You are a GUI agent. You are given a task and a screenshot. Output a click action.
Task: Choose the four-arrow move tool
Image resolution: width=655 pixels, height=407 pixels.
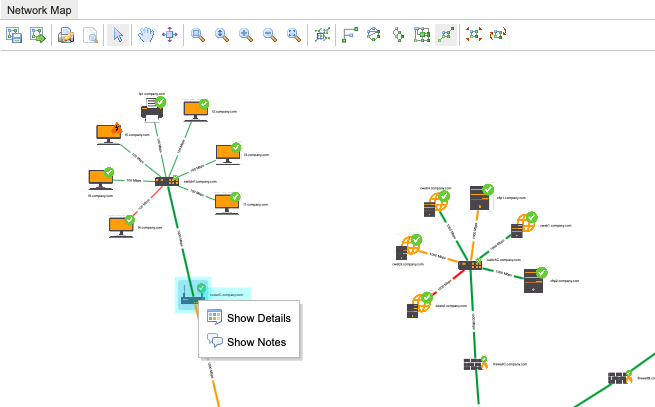click(x=170, y=35)
